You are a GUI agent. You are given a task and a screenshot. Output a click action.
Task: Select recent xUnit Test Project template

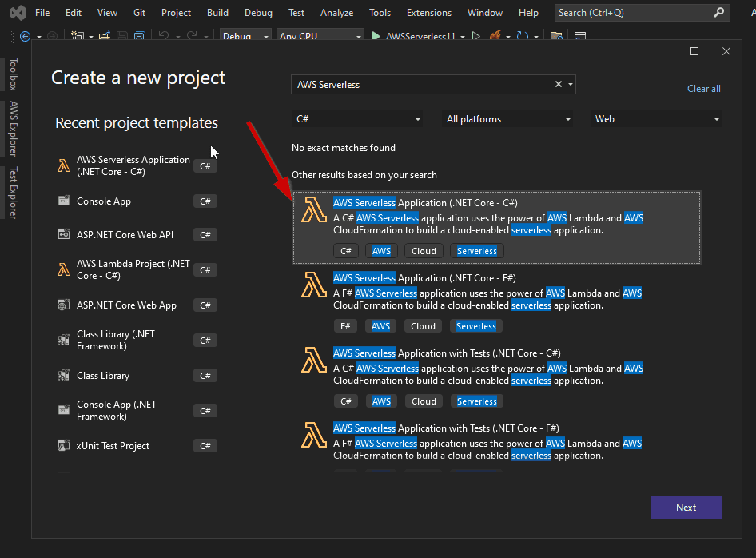coord(113,446)
